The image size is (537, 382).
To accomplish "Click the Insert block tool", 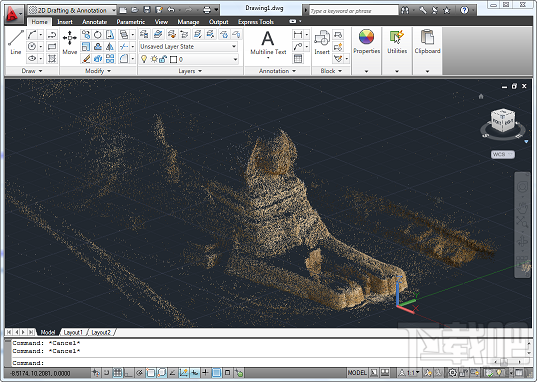I will (322, 42).
